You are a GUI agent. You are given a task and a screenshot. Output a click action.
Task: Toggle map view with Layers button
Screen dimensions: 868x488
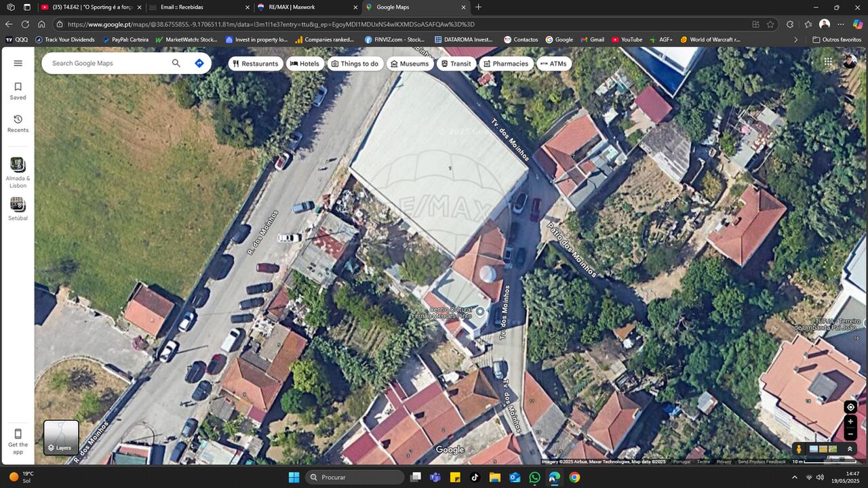61,437
